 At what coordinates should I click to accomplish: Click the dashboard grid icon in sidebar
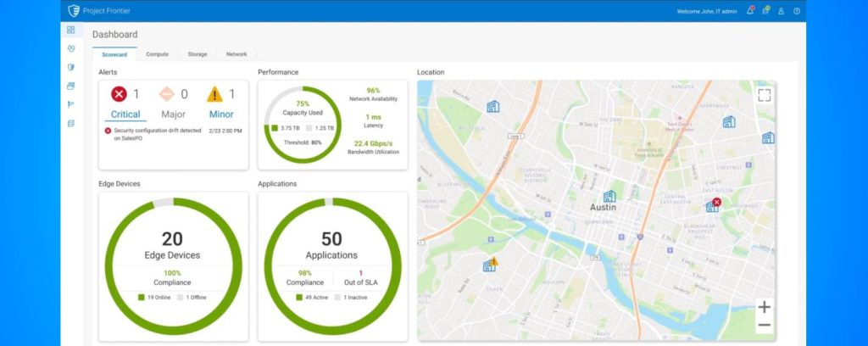click(x=71, y=30)
